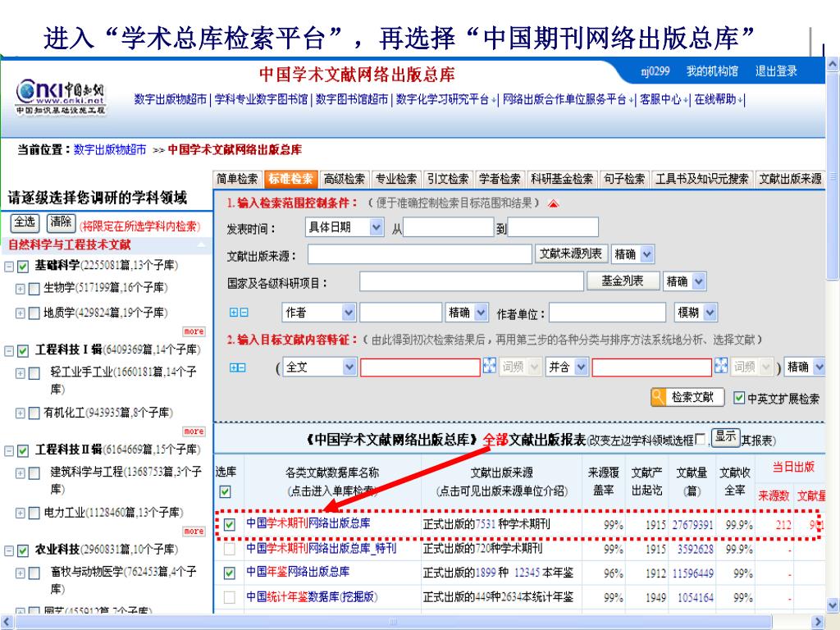
Task: Click the expand-word icon after second red input
Action: (x=721, y=365)
